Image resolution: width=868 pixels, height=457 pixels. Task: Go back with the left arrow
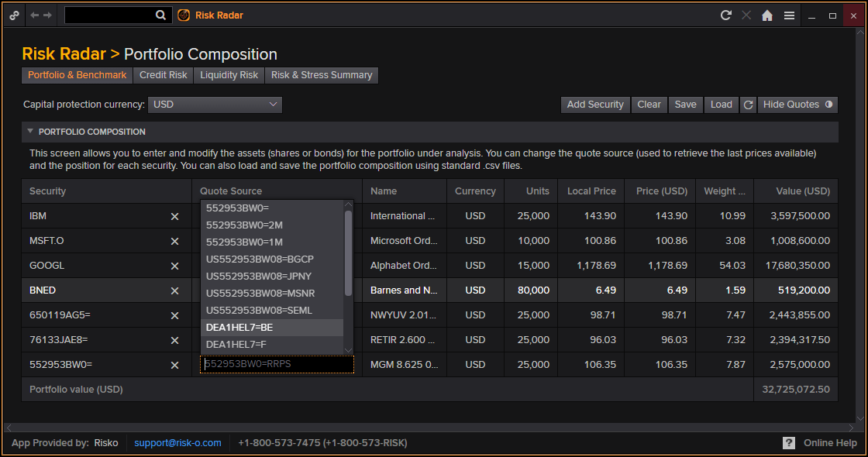35,15
